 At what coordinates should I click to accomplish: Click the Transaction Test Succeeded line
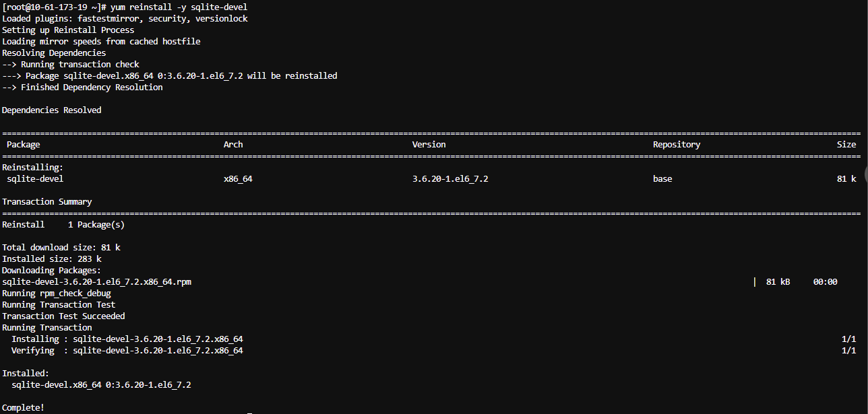tap(63, 316)
